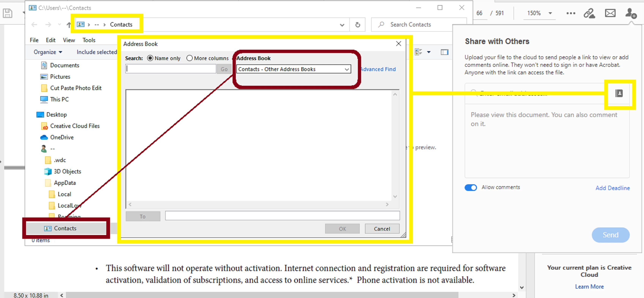Select the Name only radio button
Screen dimensions: 644x298
tap(150, 58)
